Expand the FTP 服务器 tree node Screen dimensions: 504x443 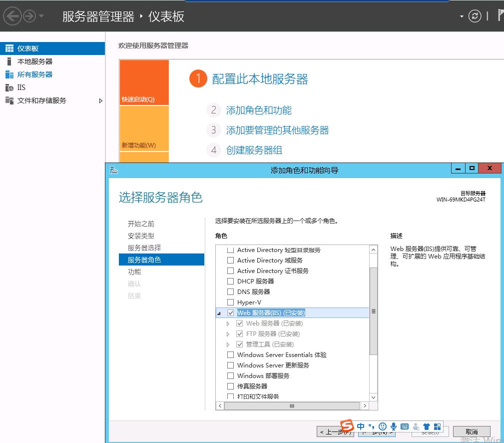tap(228, 333)
